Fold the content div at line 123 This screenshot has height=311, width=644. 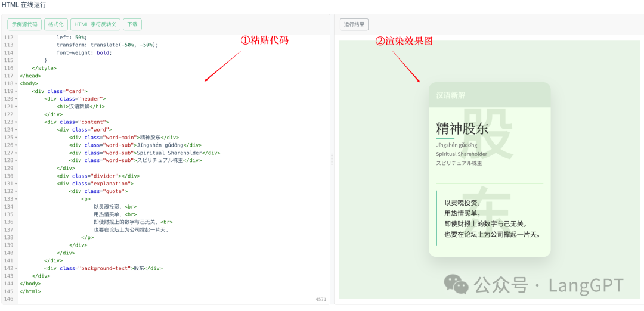tap(16, 122)
